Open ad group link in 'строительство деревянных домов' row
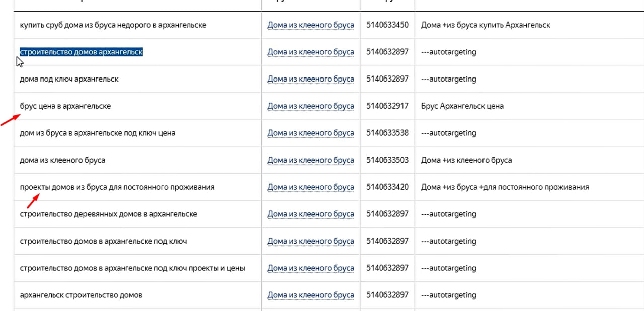The image size is (644, 311). [x=310, y=214]
